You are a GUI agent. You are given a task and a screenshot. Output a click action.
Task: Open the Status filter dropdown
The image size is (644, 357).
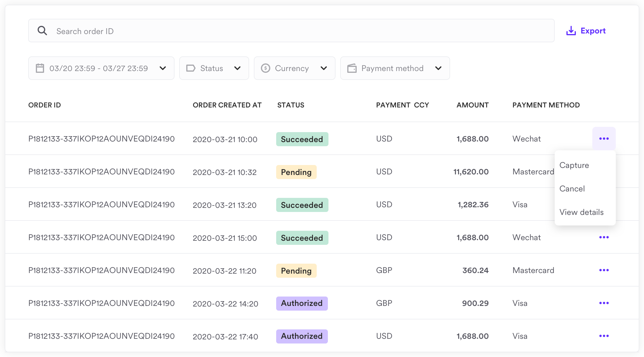(x=237, y=68)
